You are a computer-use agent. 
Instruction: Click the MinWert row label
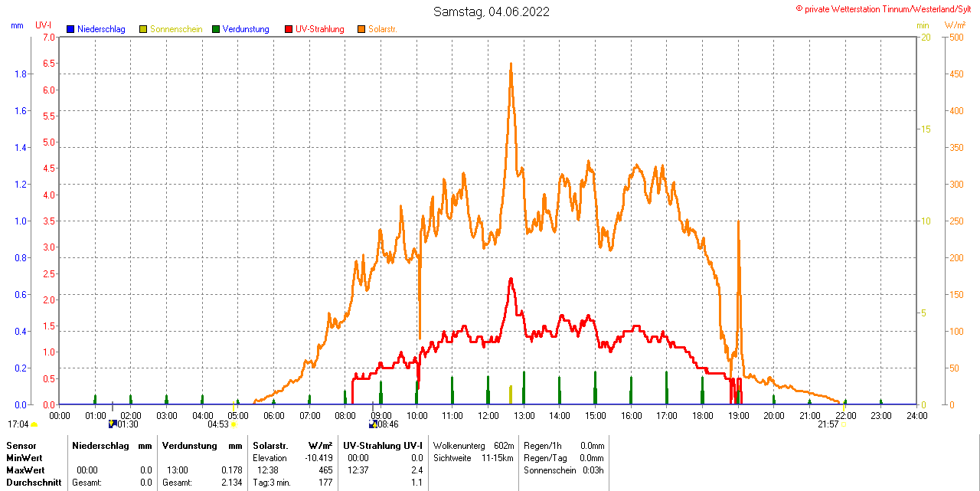tap(25, 458)
